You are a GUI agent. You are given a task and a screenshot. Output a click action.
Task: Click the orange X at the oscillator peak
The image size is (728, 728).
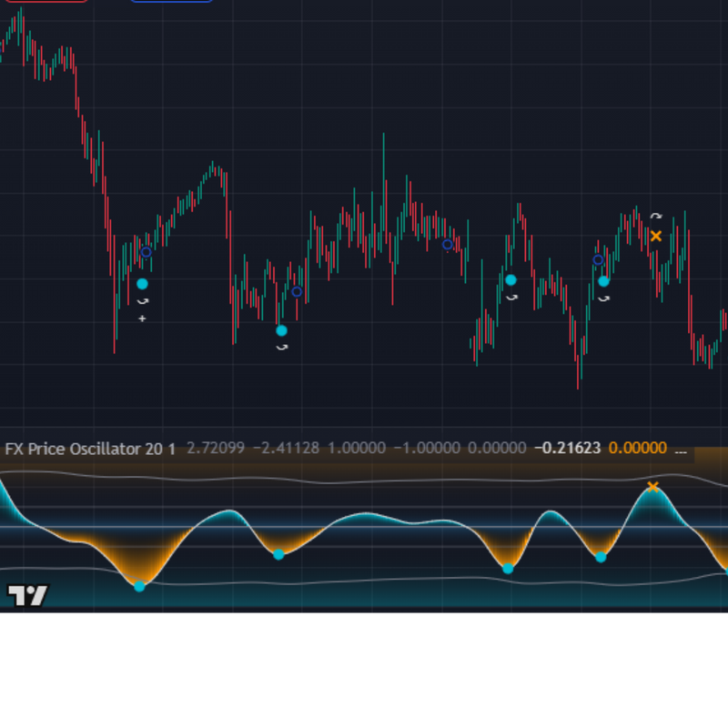pyautogui.click(x=652, y=487)
